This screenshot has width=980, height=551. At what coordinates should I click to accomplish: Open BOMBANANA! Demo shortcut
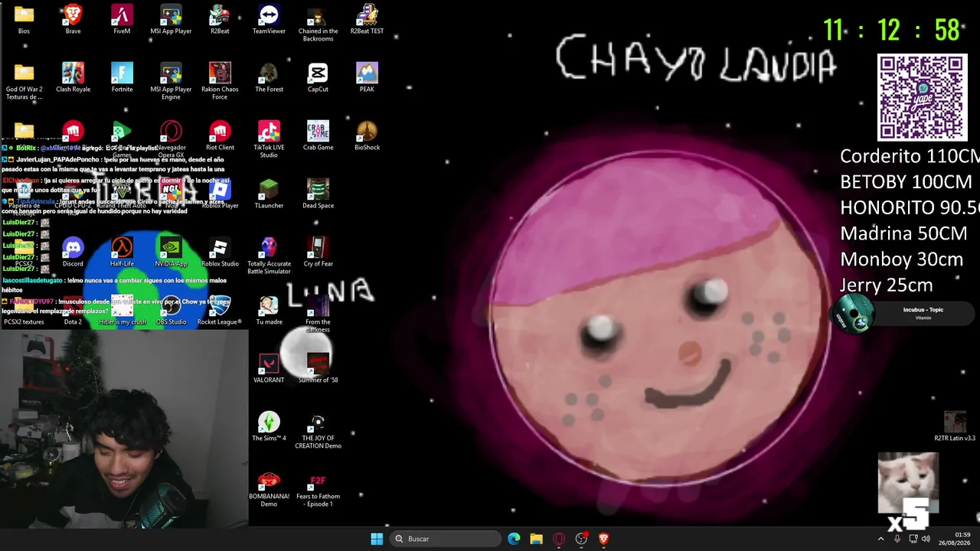(269, 488)
